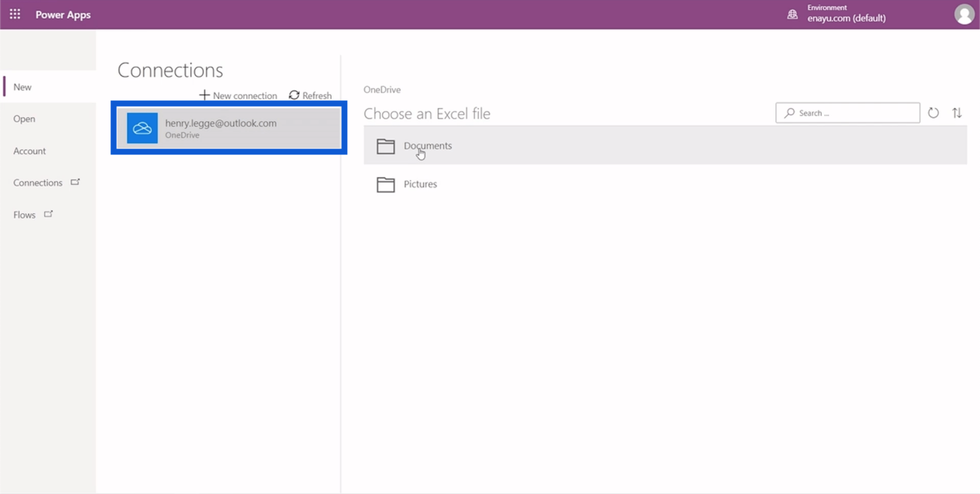Click the OneDrive cloud icon
The height and width of the screenshot is (494, 980).
click(142, 128)
